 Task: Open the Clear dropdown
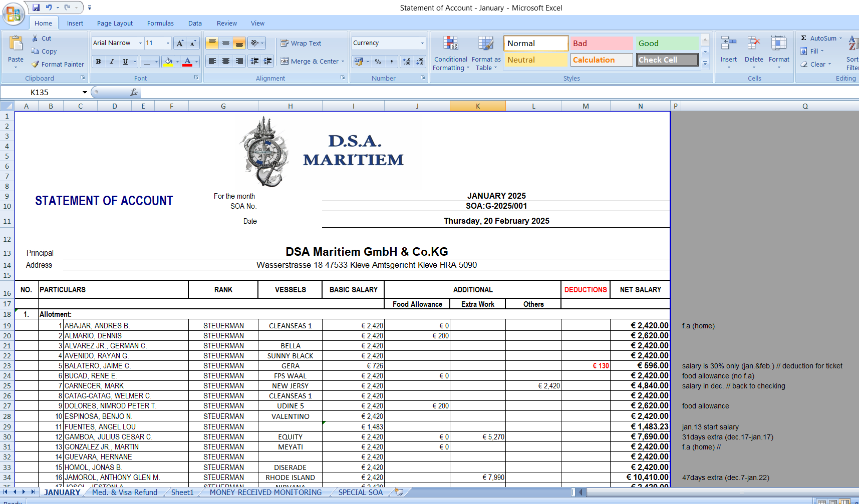pos(816,64)
